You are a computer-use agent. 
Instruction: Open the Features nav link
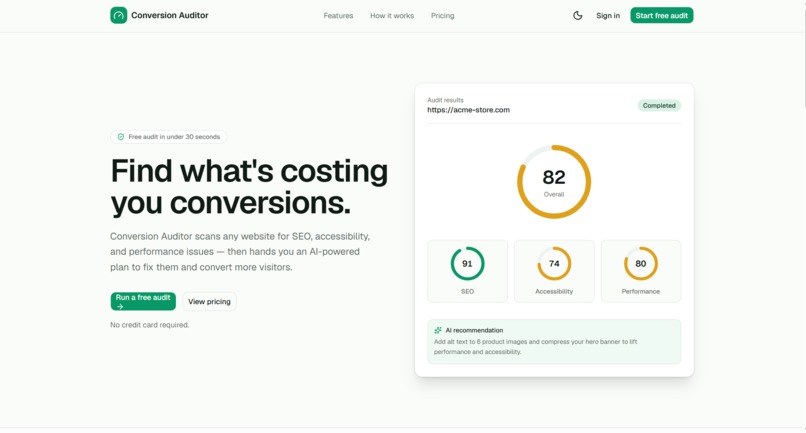click(338, 16)
